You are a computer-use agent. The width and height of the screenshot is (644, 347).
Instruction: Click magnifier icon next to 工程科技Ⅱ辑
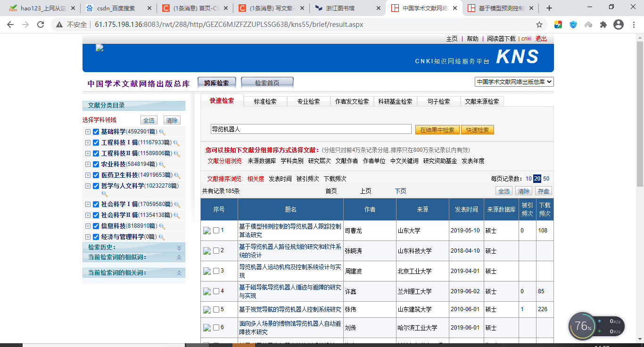point(177,154)
